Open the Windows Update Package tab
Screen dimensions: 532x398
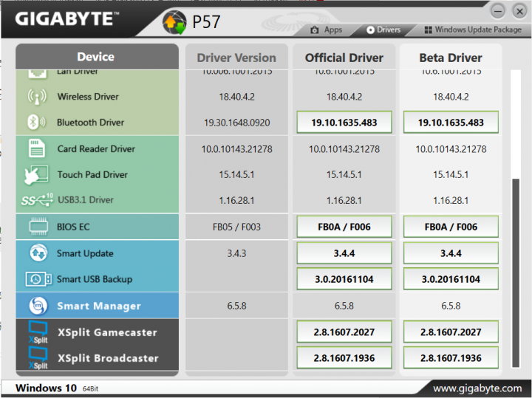(x=473, y=30)
